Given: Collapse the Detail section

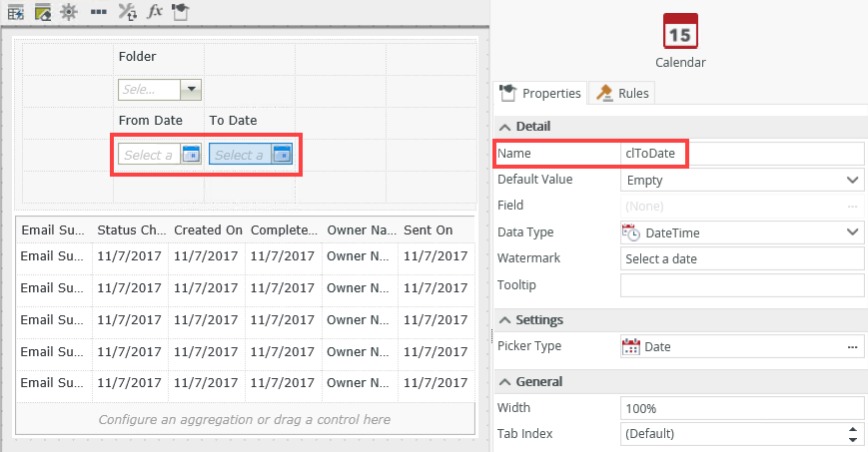Looking at the screenshot, I should pyautogui.click(x=504, y=127).
